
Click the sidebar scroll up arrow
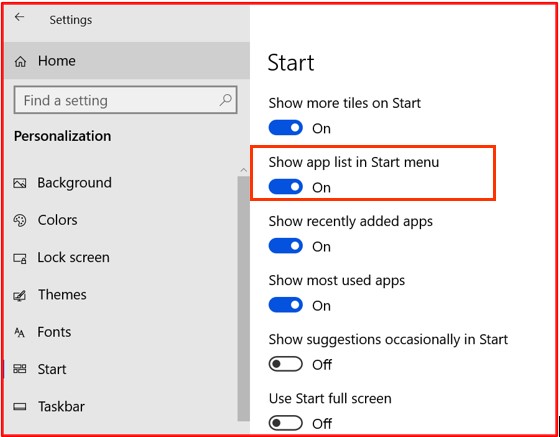click(x=244, y=170)
